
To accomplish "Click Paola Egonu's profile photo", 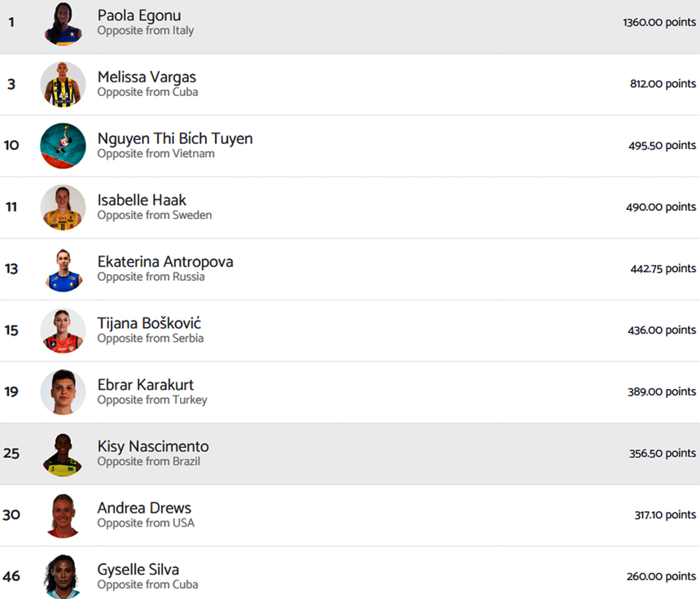I will (x=63, y=23).
